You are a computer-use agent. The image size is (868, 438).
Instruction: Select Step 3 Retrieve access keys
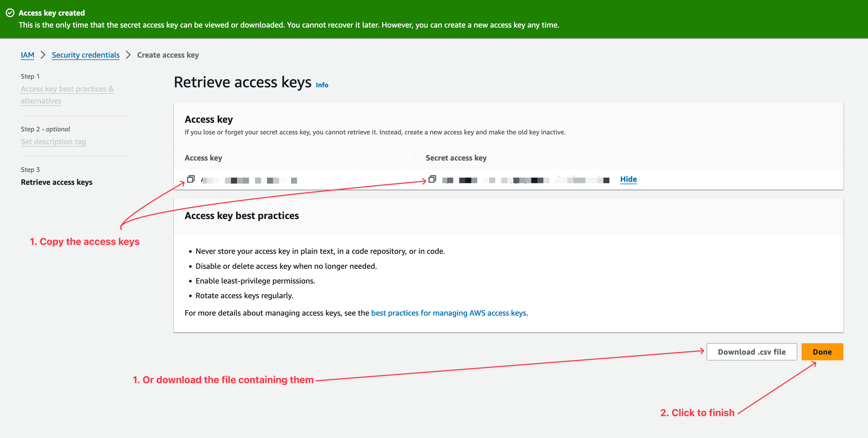click(56, 182)
